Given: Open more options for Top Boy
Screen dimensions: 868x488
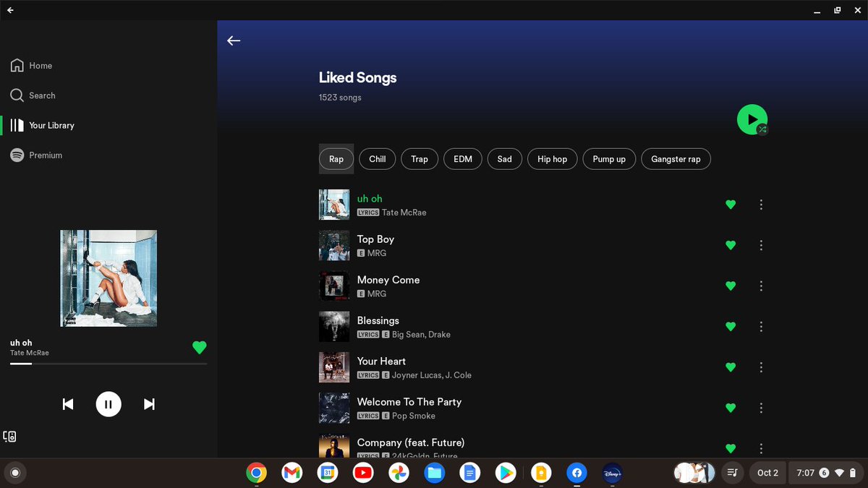Looking at the screenshot, I should 761,245.
